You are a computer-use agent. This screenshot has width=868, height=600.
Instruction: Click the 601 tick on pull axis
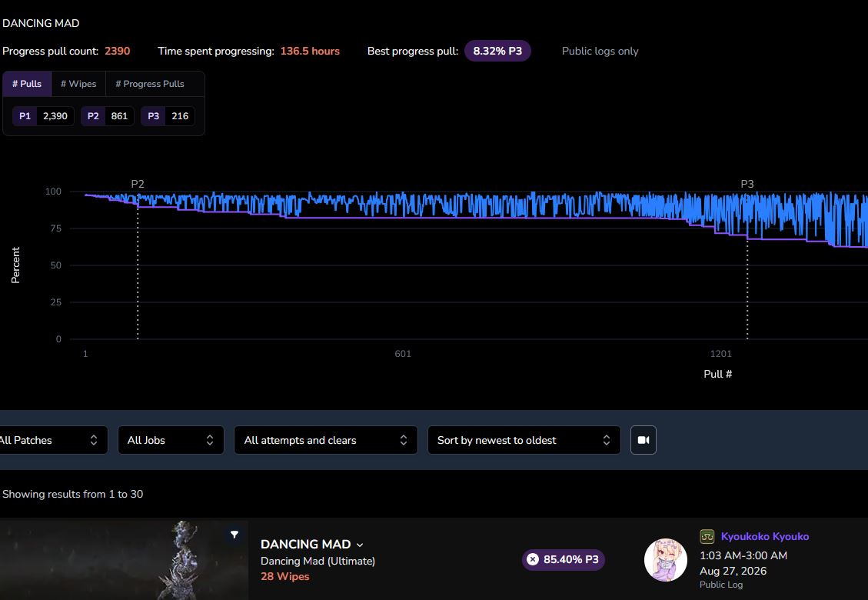pos(403,354)
